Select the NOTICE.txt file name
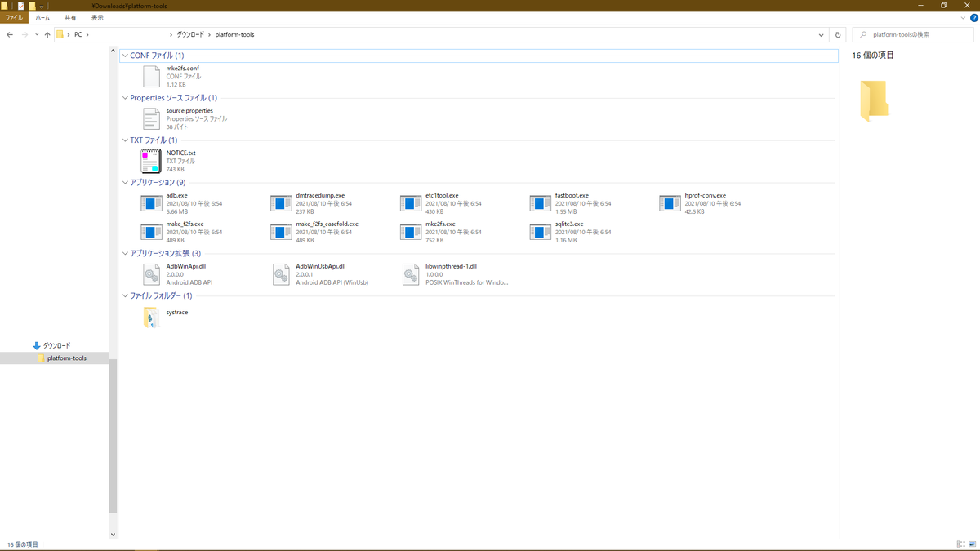This screenshot has width=980, height=551. 181,153
